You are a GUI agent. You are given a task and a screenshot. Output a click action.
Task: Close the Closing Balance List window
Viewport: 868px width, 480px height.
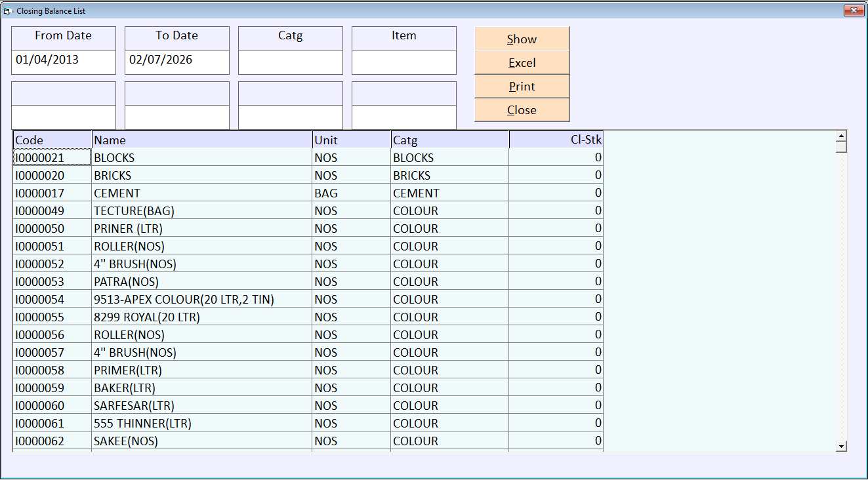pyautogui.click(x=853, y=10)
